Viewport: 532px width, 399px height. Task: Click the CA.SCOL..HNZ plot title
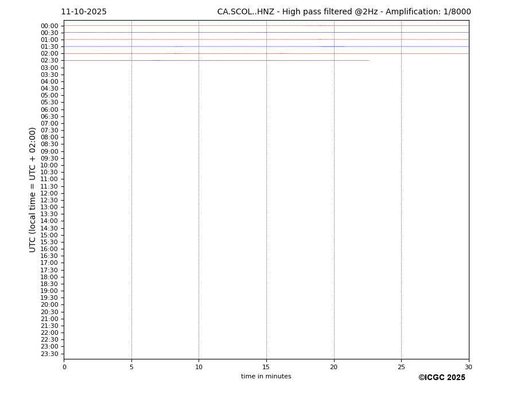(344, 12)
